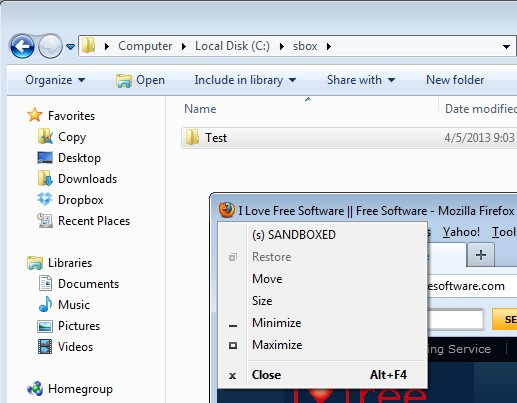Open the address bar history dropdown
Screen dimensions: 517x403
coord(506,47)
